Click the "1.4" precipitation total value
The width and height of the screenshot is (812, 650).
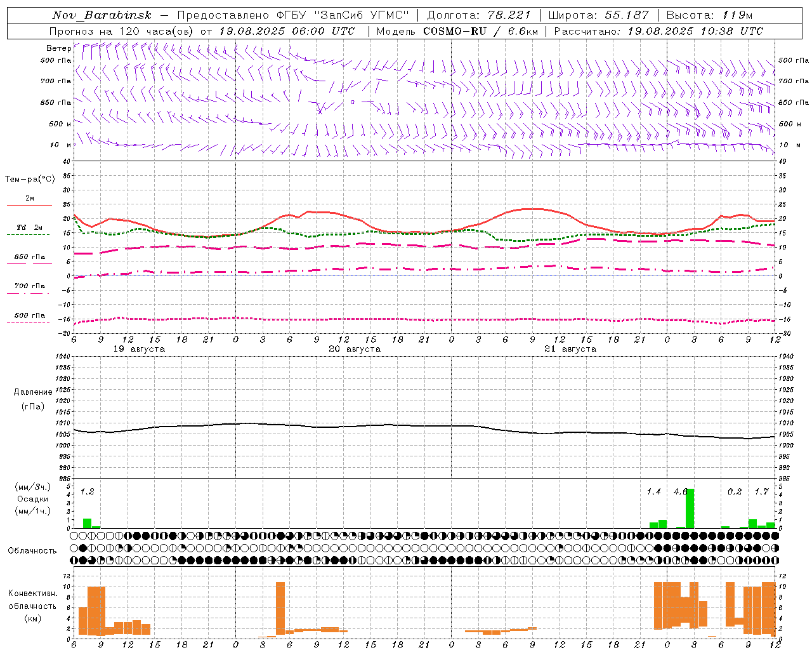(x=653, y=492)
